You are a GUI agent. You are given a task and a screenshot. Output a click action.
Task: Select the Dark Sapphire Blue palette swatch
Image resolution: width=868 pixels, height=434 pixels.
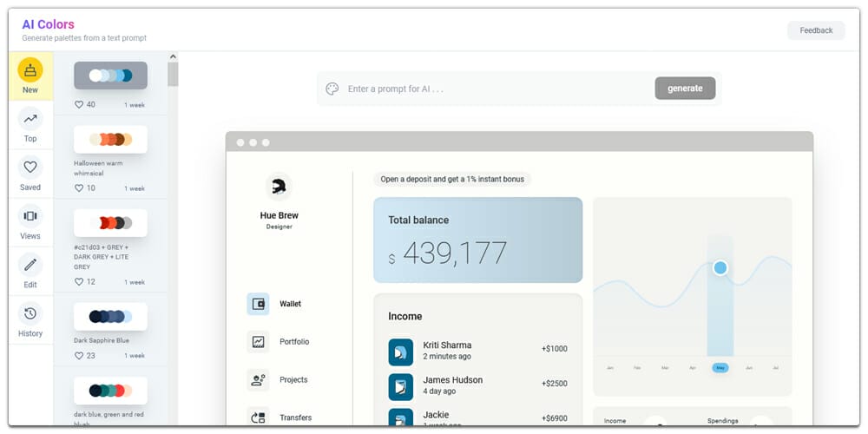pyautogui.click(x=110, y=316)
